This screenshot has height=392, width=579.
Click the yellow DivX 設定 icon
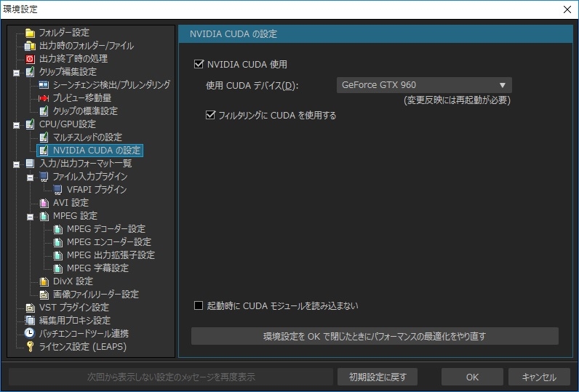(44, 281)
